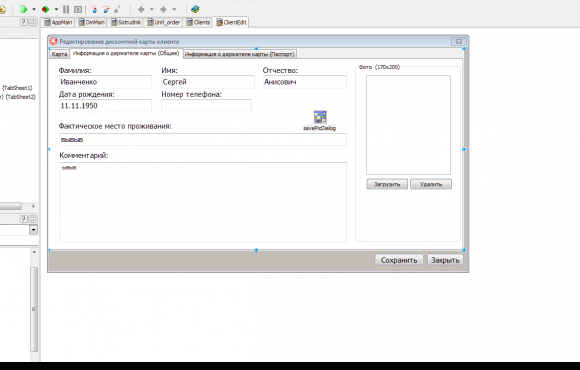Click the Номер телефона input field

pyautogui.click(x=206, y=106)
